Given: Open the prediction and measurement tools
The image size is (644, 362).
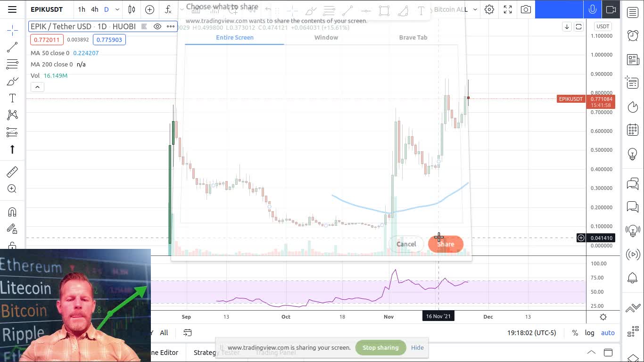Looking at the screenshot, I should [12, 132].
